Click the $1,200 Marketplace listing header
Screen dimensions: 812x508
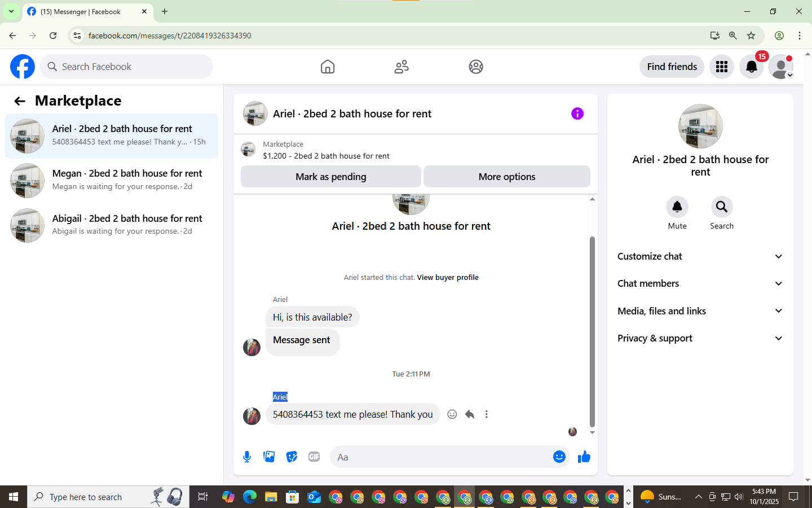click(x=416, y=150)
